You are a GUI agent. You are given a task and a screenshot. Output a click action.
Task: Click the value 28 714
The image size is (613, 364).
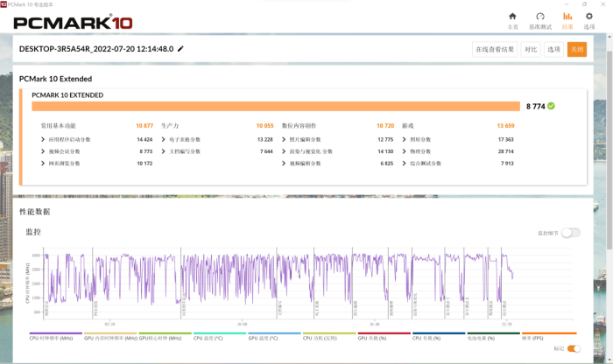point(506,151)
